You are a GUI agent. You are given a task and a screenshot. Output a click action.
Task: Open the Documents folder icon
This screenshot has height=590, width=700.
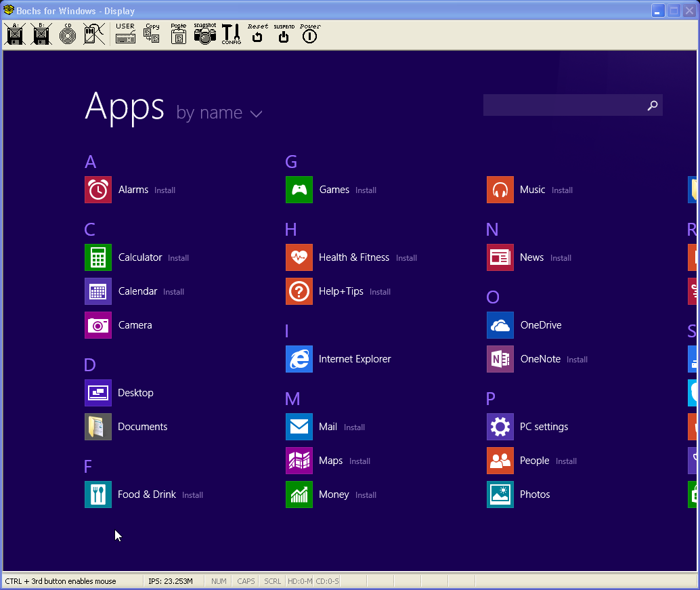[x=98, y=427]
